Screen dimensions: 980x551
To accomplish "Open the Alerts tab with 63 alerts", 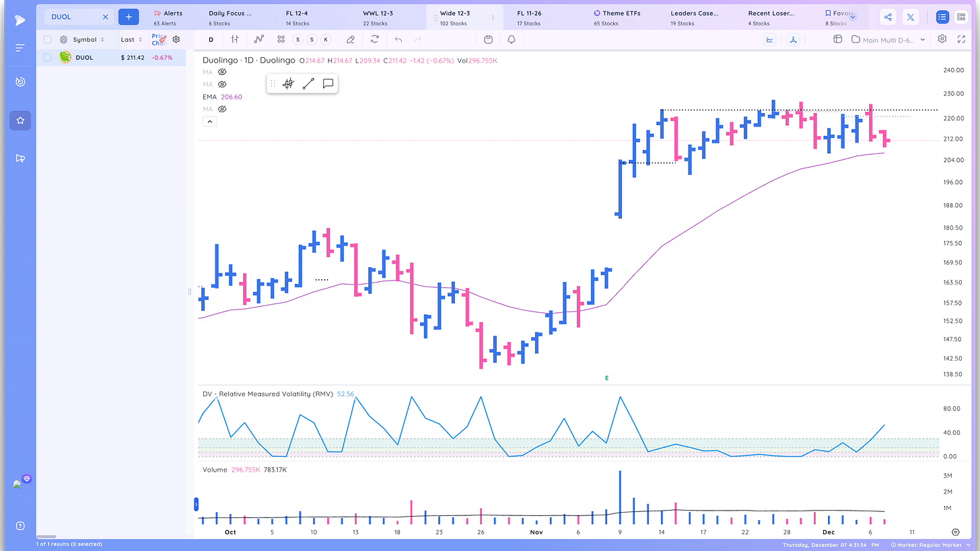I will click(168, 17).
